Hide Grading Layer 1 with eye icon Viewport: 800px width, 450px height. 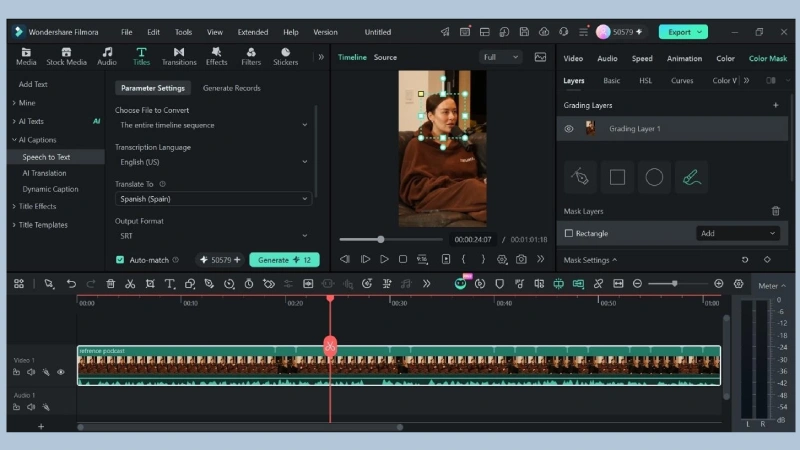tap(568, 129)
